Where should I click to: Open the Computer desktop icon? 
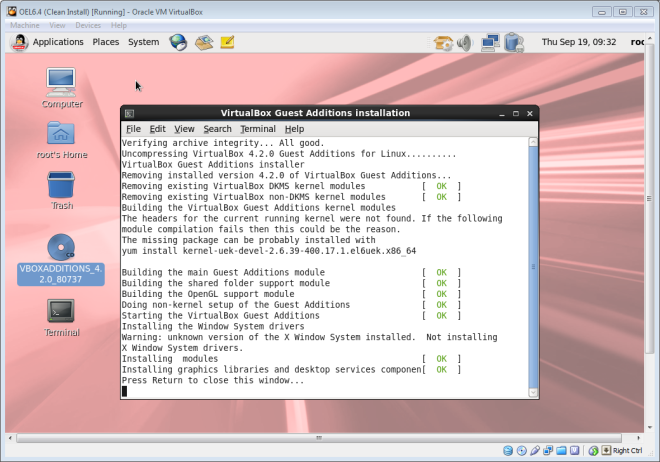coord(61,88)
